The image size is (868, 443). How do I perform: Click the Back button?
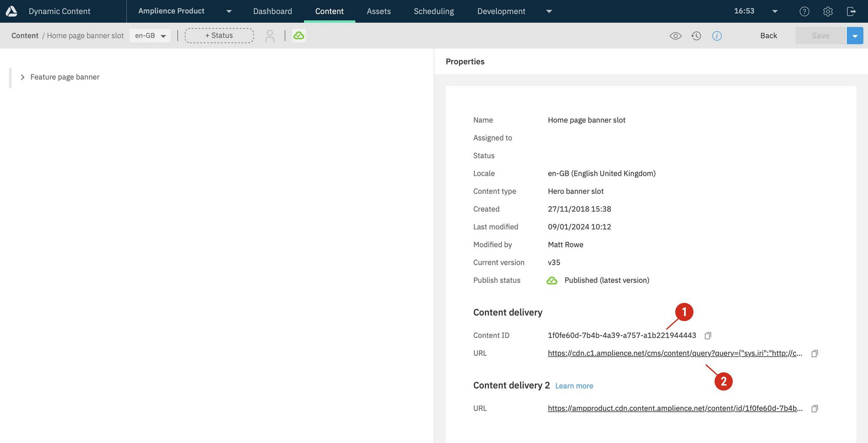(x=769, y=36)
